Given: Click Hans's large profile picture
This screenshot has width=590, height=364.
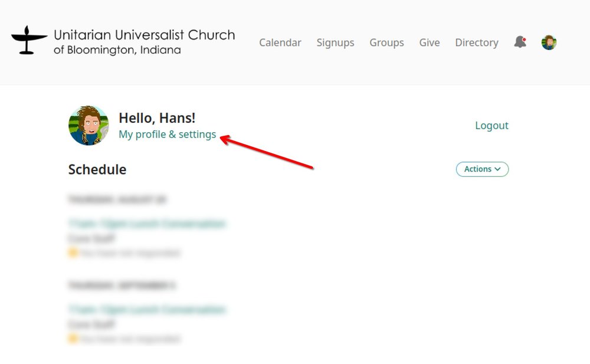Looking at the screenshot, I should pos(88,125).
